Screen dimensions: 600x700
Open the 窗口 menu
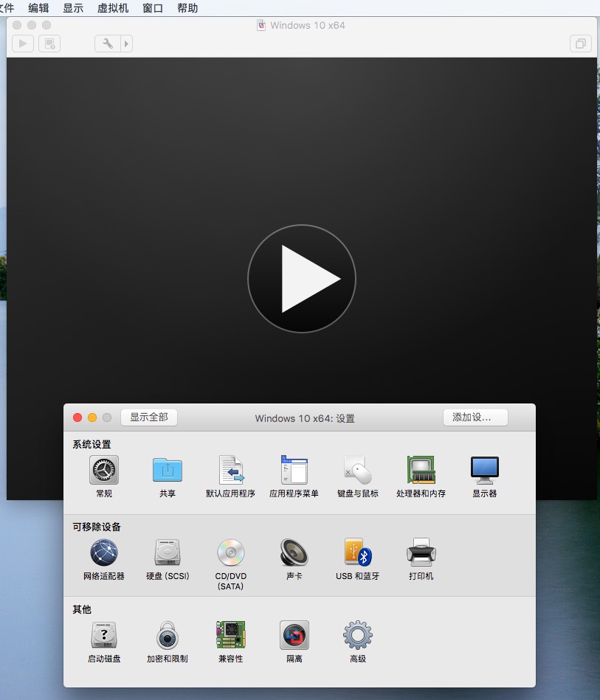click(x=153, y=8)
